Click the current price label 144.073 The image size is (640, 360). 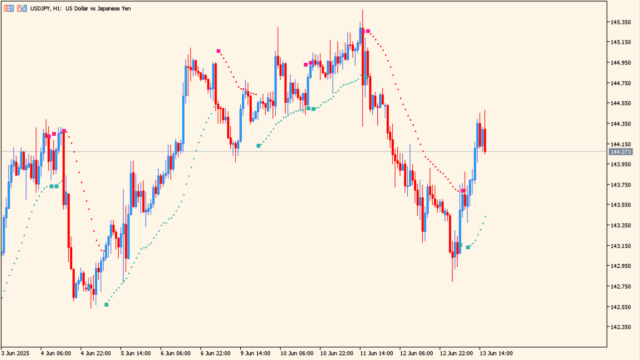(x=620, y=152)
